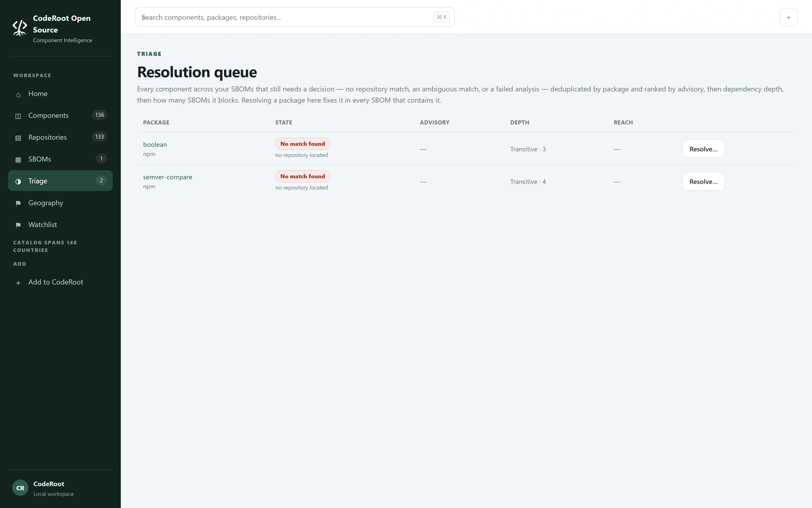Click the CR avatar circle
812x508 pixels.
[x=20, y=488]
